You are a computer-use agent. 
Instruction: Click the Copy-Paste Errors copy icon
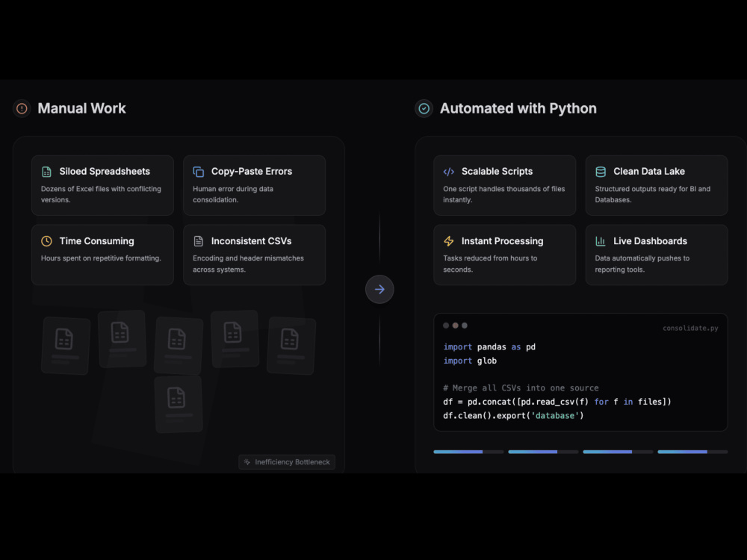(x=198, y=172)
